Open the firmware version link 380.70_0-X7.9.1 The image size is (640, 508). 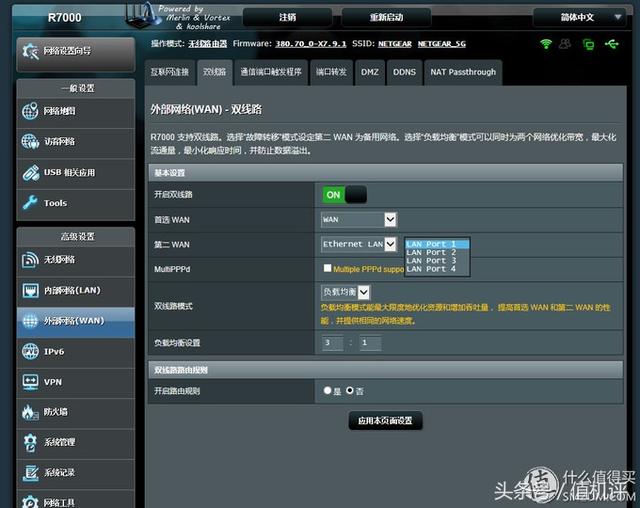[x=311, y=44]
